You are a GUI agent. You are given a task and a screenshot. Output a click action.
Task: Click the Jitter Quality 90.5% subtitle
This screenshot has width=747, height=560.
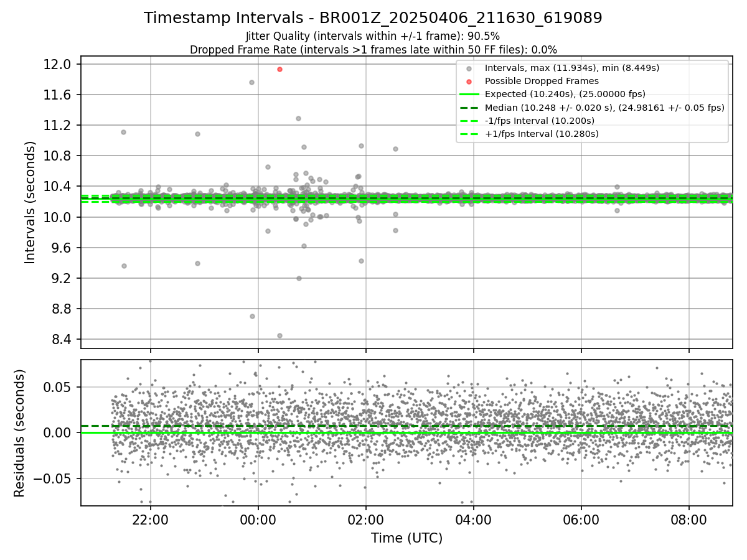click(373, 37)
